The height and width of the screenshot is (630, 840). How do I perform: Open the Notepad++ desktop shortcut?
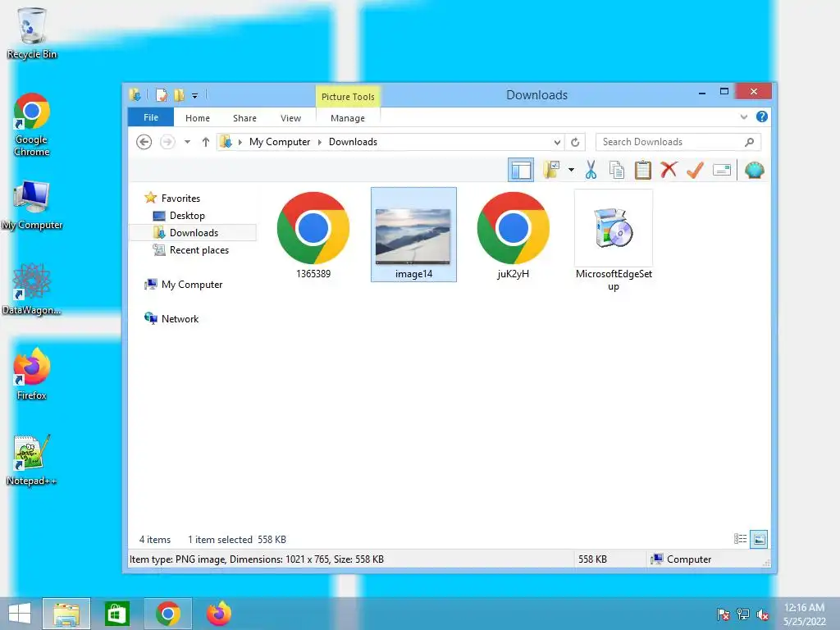coord(32,459)
